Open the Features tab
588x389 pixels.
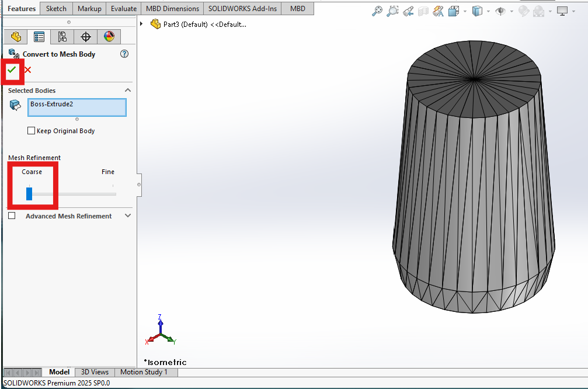tap(22, 9)
